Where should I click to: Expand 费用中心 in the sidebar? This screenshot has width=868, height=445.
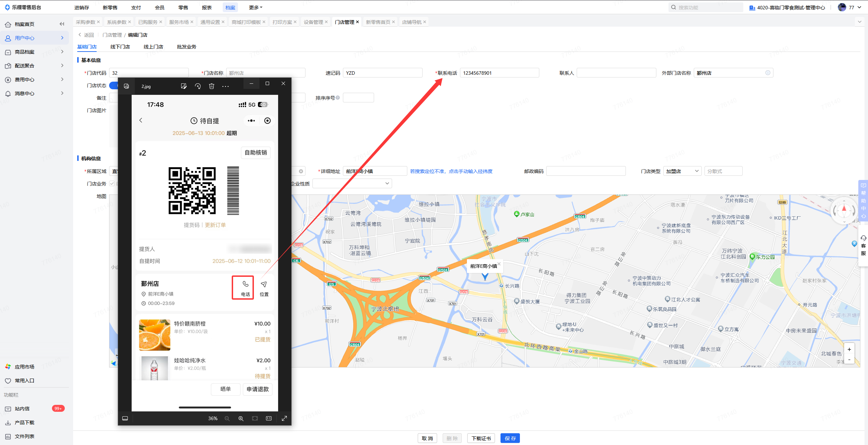(x=35, y=80)
